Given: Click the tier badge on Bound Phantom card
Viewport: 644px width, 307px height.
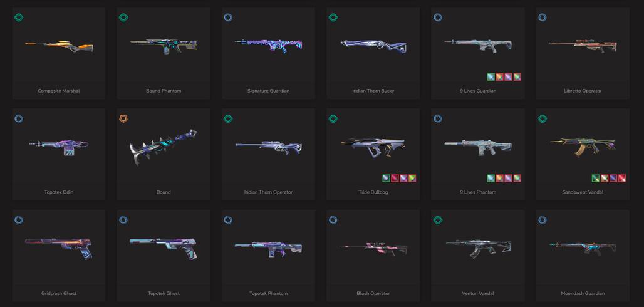Looking at the screenshot, I should click(x=123, y=18).
